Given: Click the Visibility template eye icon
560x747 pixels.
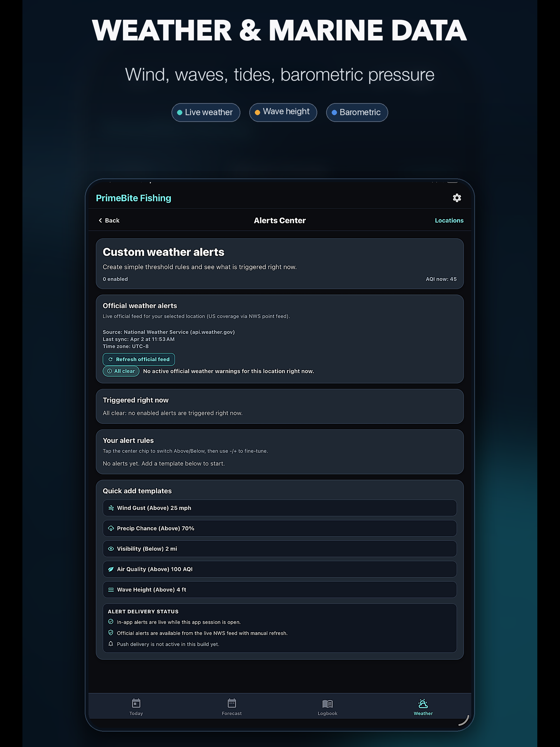Looking at the screenshot, I should pos(111,549).
